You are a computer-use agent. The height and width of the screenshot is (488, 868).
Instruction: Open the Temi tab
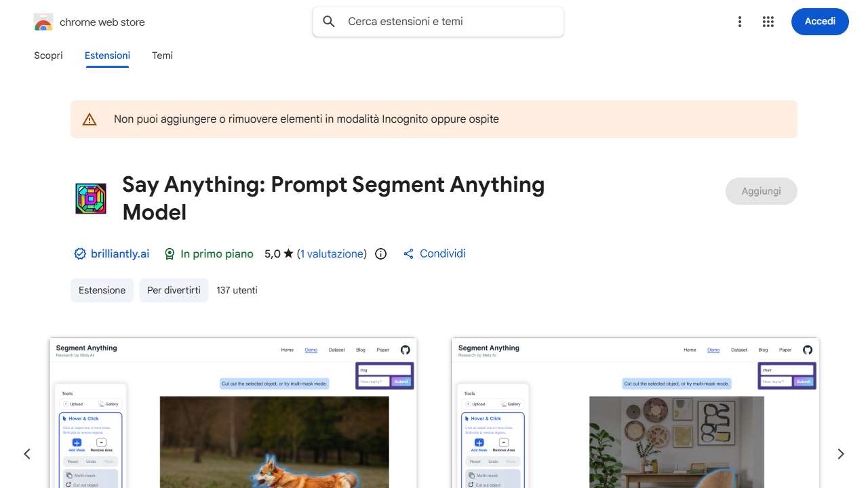pyautogui.click(x=162, y=56)
